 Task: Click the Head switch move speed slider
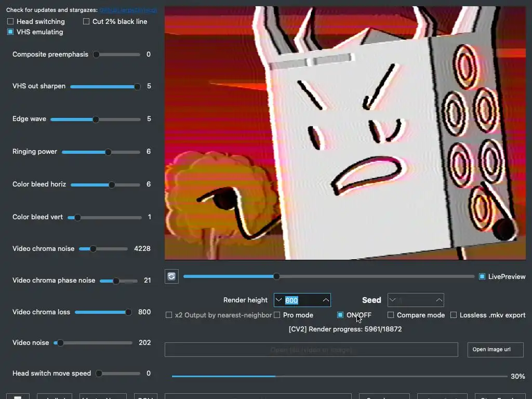pos(118,374)
